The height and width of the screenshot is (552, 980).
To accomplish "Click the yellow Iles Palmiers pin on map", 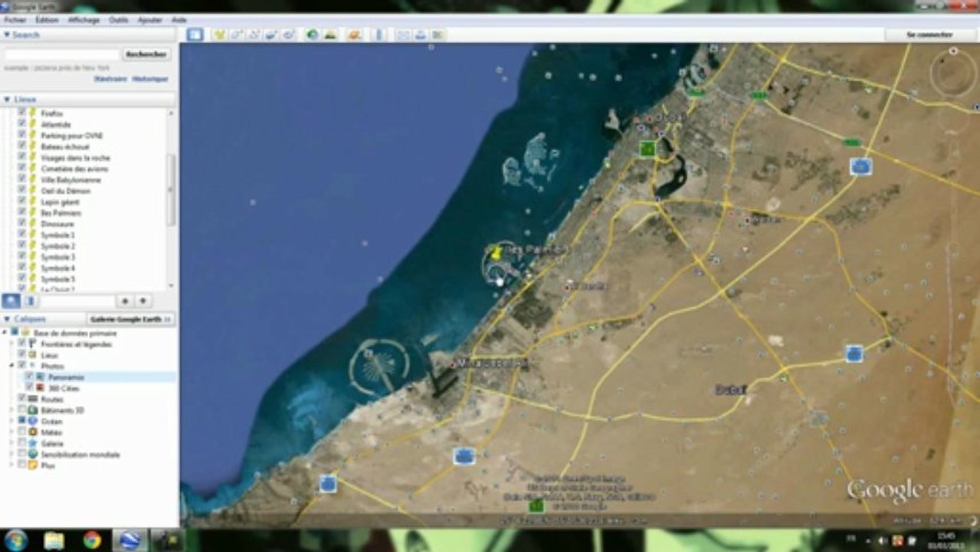I will [x=496, y=251].
